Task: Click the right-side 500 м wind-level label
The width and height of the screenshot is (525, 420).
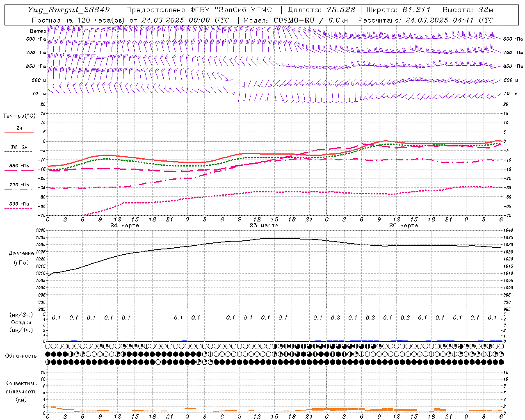Action: 510,80
